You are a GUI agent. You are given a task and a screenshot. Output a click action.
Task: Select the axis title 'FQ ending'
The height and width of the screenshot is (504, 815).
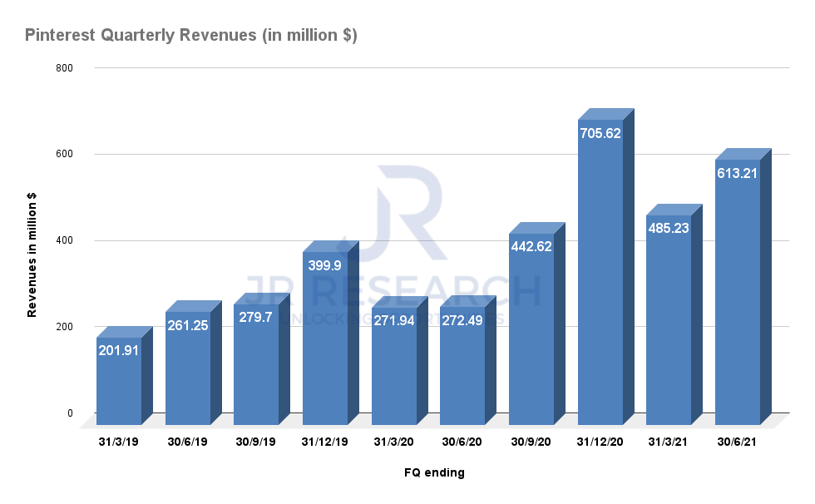point(433,472)
